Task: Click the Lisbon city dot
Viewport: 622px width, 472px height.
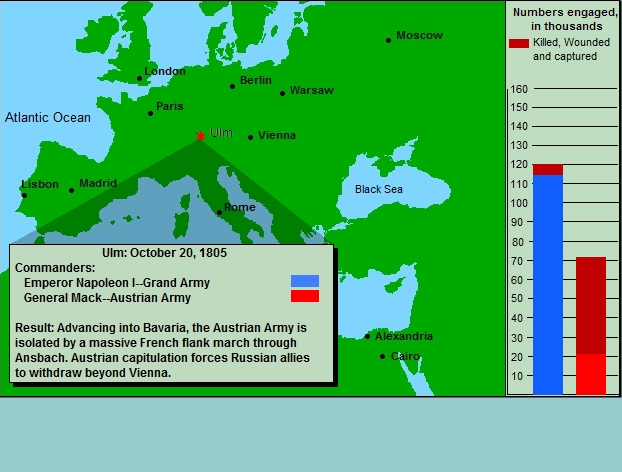Action: [24, 195]
